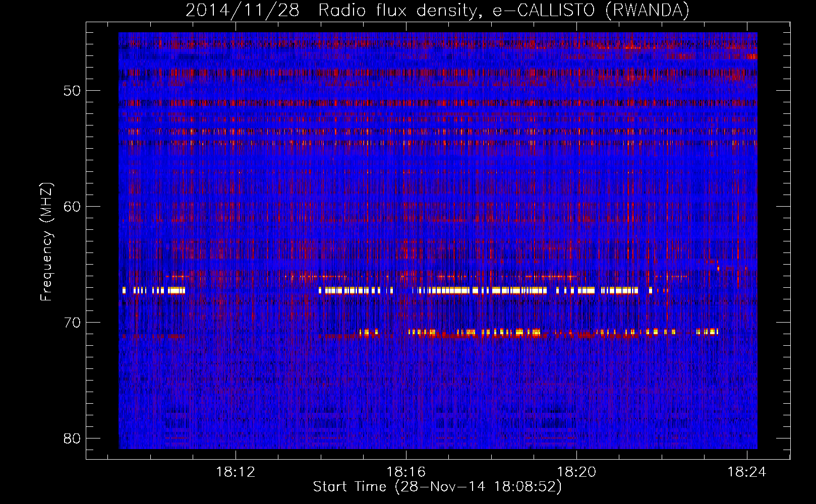The width and height of the screenshot is (816, 504).
Task: Click the "Frequency (MHZ)" axis label
Action: tap(46, 242)
